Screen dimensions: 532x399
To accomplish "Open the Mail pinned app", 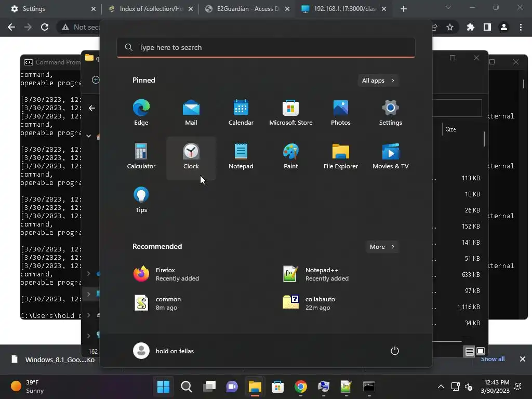I will (x=191, y=113).
